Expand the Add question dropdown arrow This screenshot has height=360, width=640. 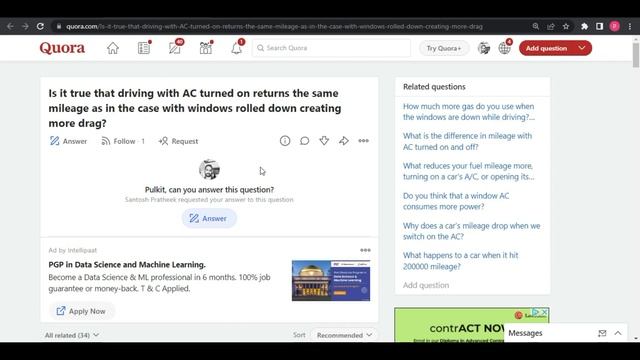582,48
